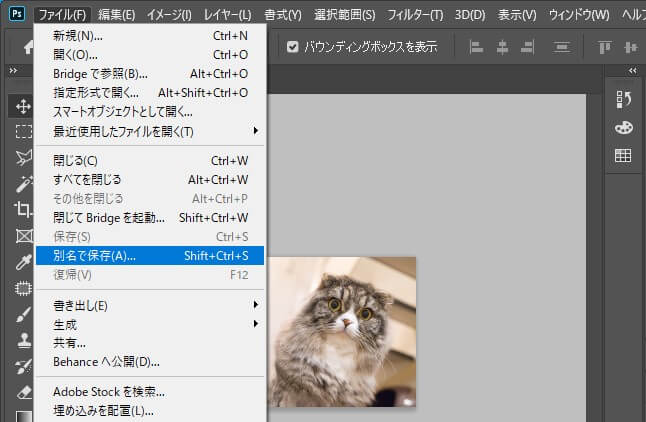Select the Gradient tool

coord(23,416)
